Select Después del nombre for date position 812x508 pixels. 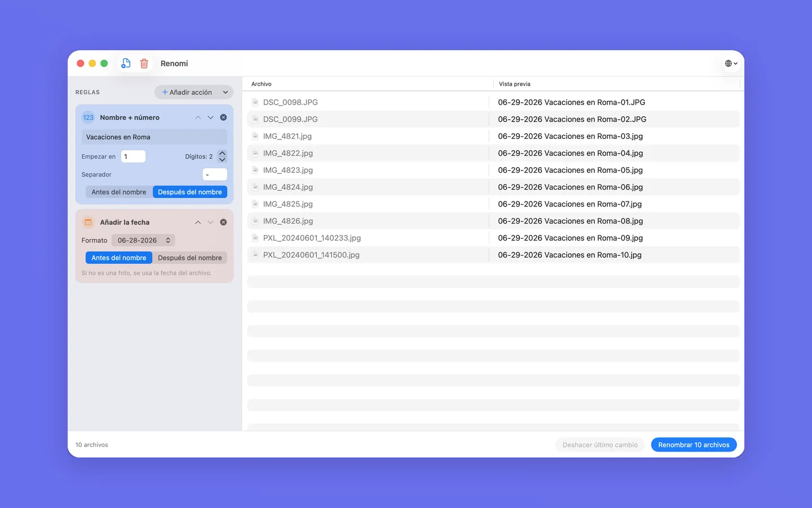[190, 258]
